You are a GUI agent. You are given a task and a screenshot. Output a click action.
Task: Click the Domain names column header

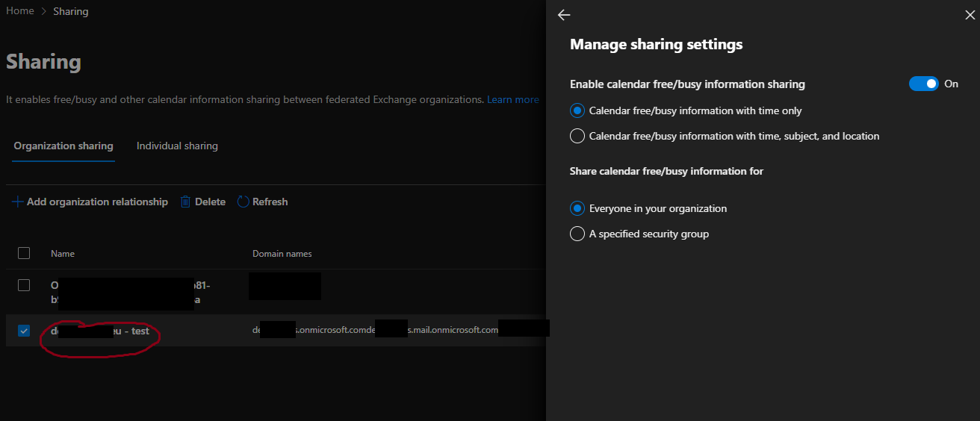(282, 254)
